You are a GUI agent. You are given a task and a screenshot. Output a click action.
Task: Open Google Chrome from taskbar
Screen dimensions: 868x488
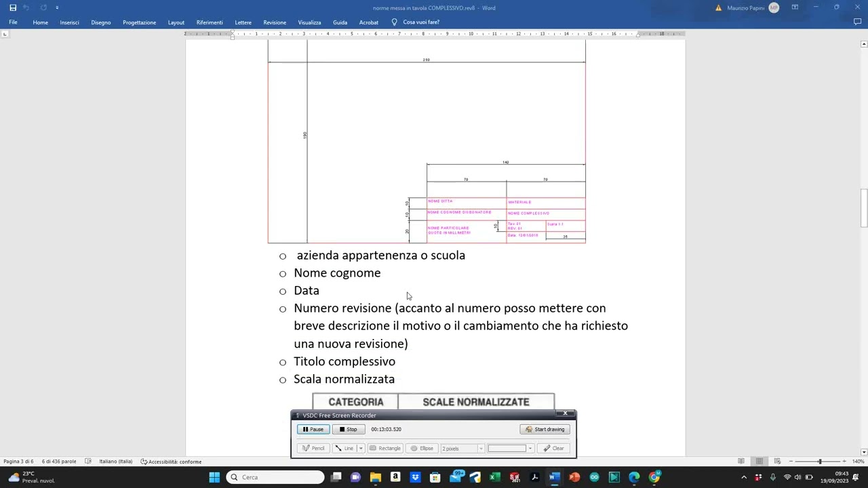tap(654, 477)
